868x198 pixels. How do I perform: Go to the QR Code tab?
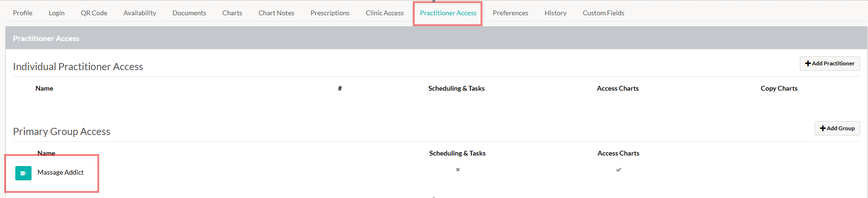tap(94, 13)
